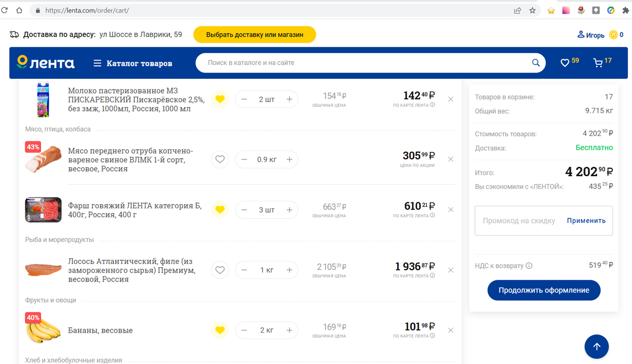
Task: Go to browser home page
Action: coord(19,10)
